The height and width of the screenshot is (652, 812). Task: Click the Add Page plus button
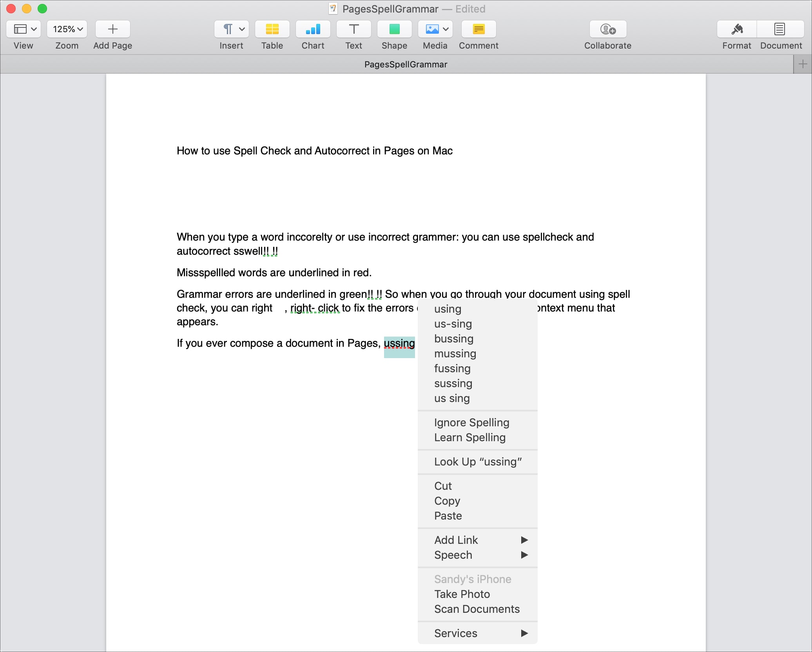(x=112, y=29)
